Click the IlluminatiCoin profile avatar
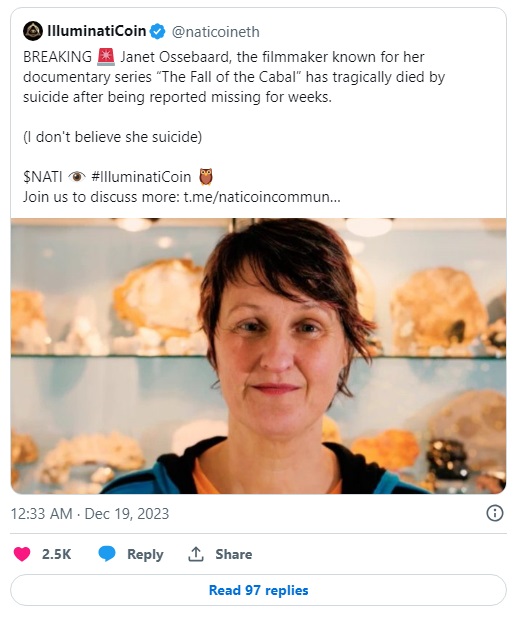The width and height of the screenshot is (516, 619). 32,31
